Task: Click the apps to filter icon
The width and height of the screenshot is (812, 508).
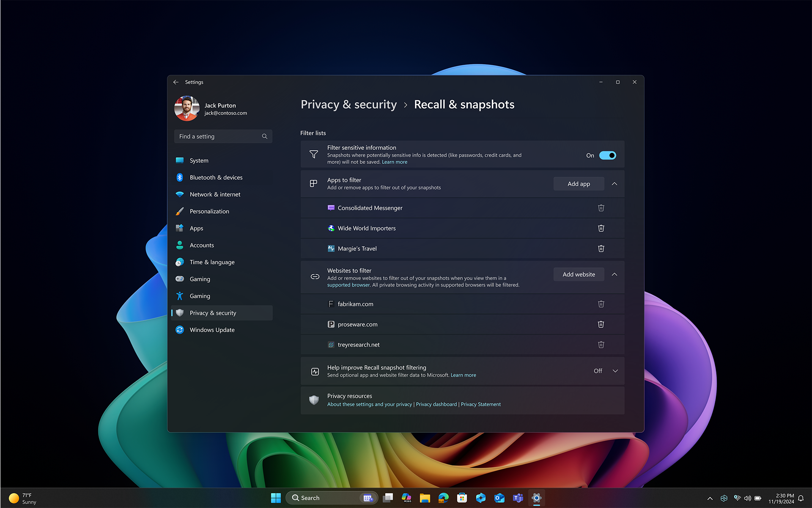Action: click(314, 183)
